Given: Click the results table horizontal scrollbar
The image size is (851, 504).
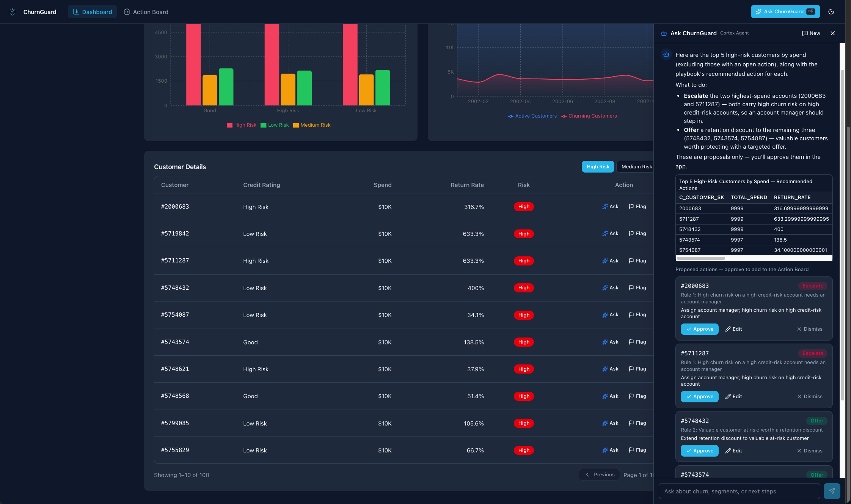Looking at the screenshot, I should coord(701,258).
